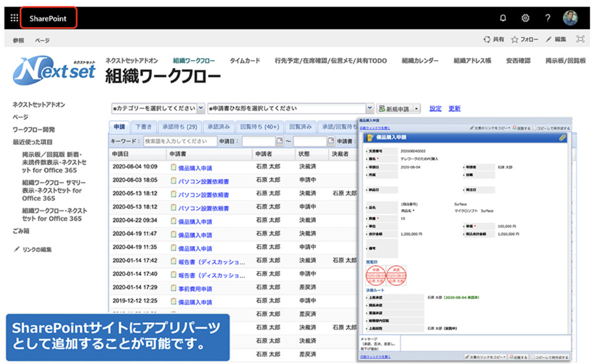Toggle focus mode icon beside 編集
Screen dimensions: 592x364
tap(580, 40)
